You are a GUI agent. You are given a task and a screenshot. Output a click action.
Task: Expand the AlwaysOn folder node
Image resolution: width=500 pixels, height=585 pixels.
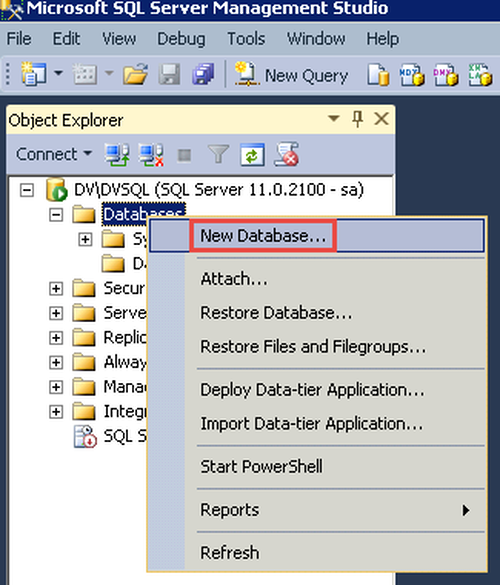coord(56,362)
